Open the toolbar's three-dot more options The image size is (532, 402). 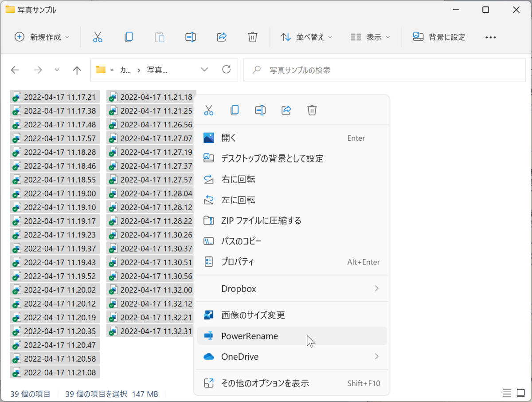click(x=490, y=38)
